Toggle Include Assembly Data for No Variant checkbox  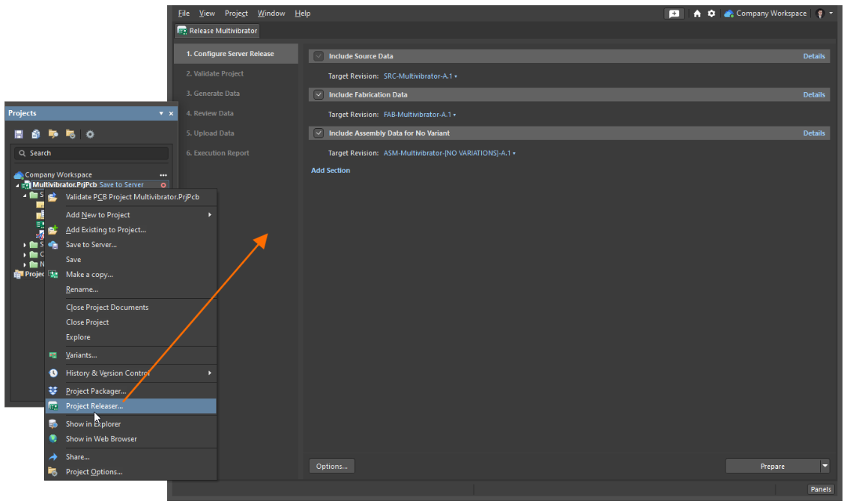pos(319,133)
